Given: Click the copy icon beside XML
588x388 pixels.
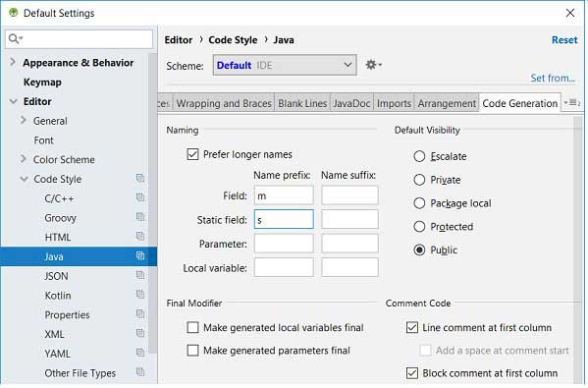Looking at the screenshot, I should (x=140, y=333).
